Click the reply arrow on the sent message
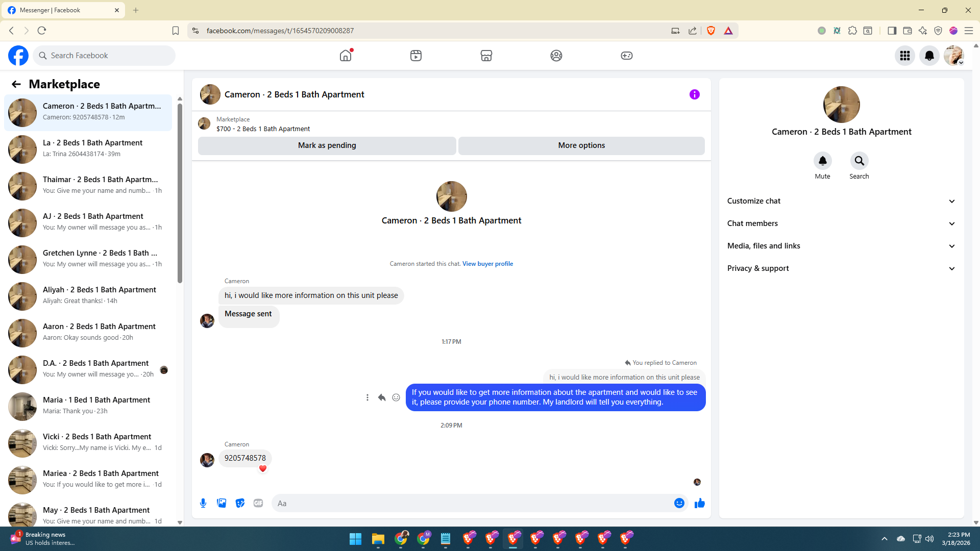 coord(382,397)
